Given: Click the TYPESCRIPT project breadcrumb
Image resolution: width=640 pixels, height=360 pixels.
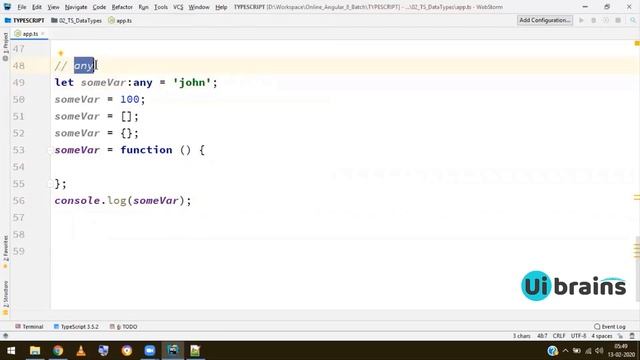Looking at the screenshot, I should [x=24, y=20].
